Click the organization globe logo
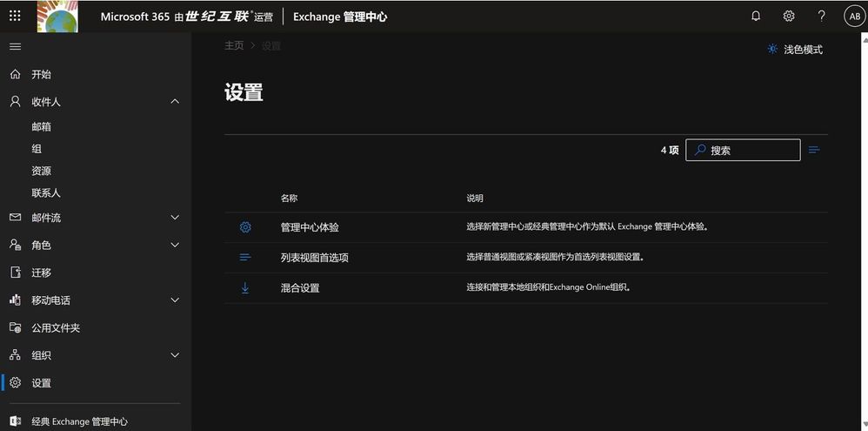This screenshot has width=868, height=431. click(x=57, y=17)
